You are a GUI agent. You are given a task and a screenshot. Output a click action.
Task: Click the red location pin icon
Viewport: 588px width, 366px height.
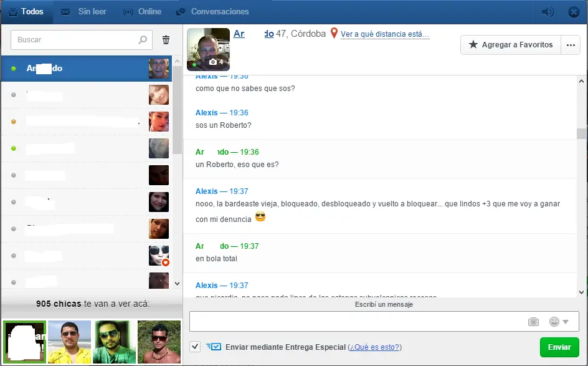pos(334,34)
